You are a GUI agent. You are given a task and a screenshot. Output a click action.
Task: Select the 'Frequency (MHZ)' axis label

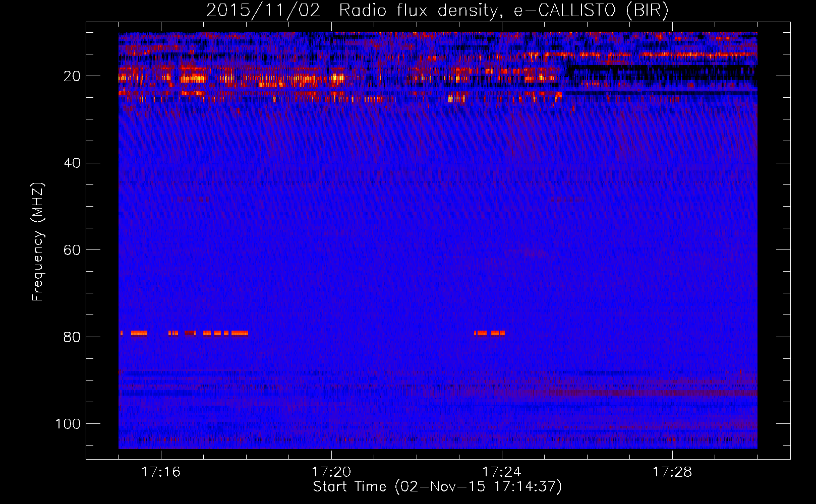tap(38, 241)
